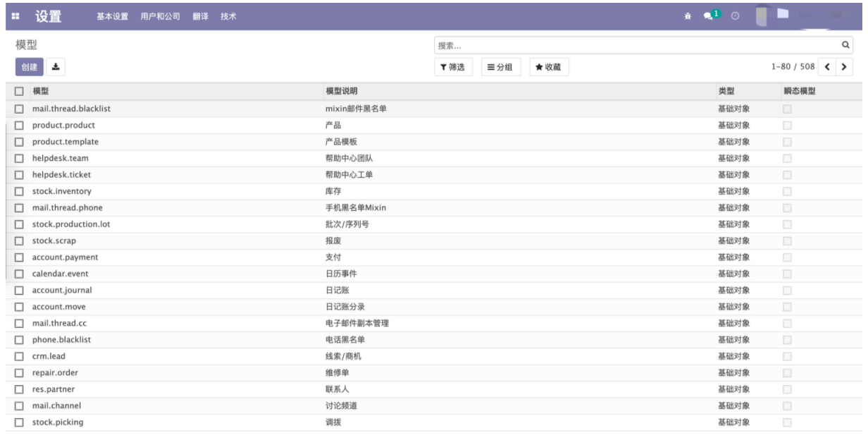This screenshot has height=440, width=868.
Task: Select the helpdesk.team row checkbox
Action: pos(20,159)
